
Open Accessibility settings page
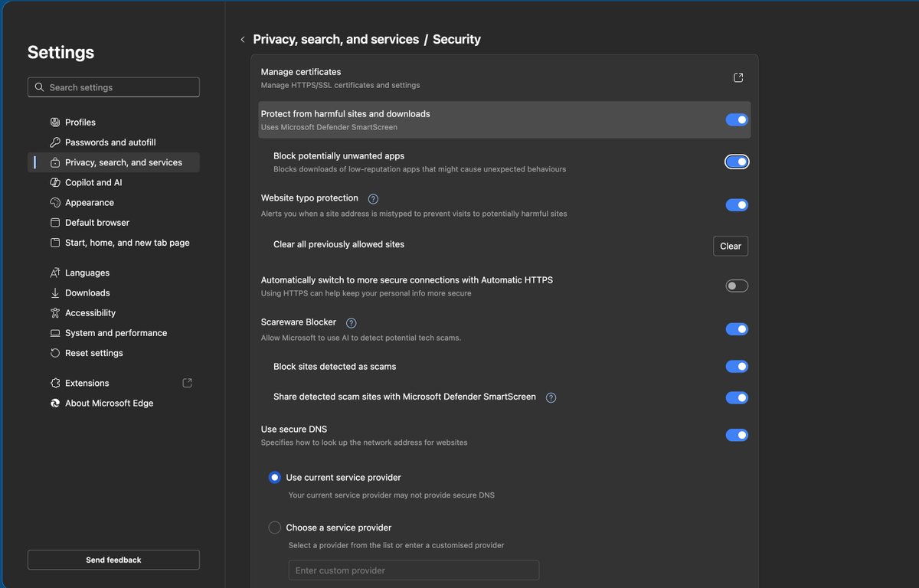tap(113, 313)
